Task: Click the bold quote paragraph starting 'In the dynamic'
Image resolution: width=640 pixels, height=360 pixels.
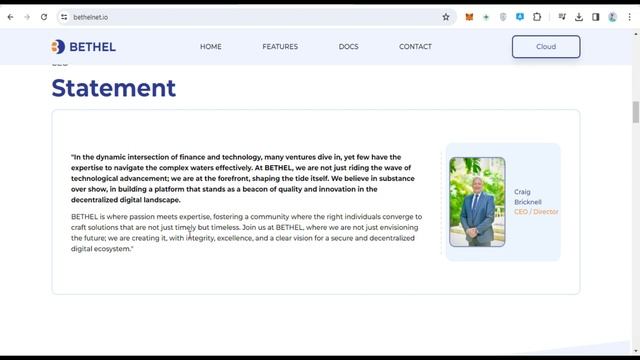Action: (243, 178)
